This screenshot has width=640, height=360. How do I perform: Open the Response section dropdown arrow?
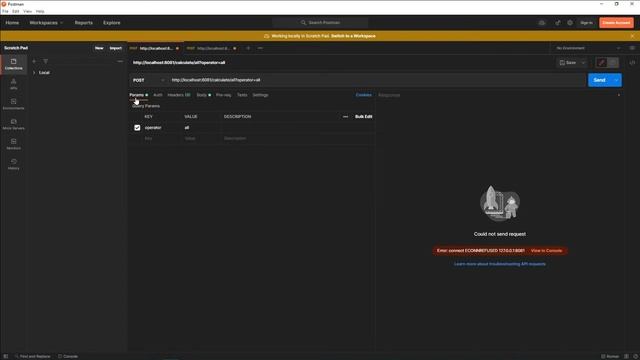(x=619, y=95)
